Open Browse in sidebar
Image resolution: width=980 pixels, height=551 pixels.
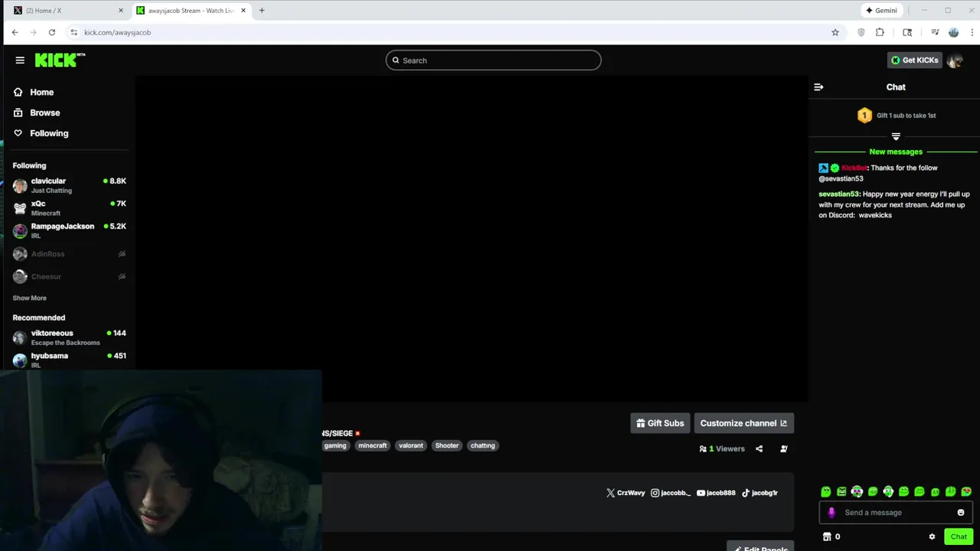pyautogui.click(x=37, y=112)
